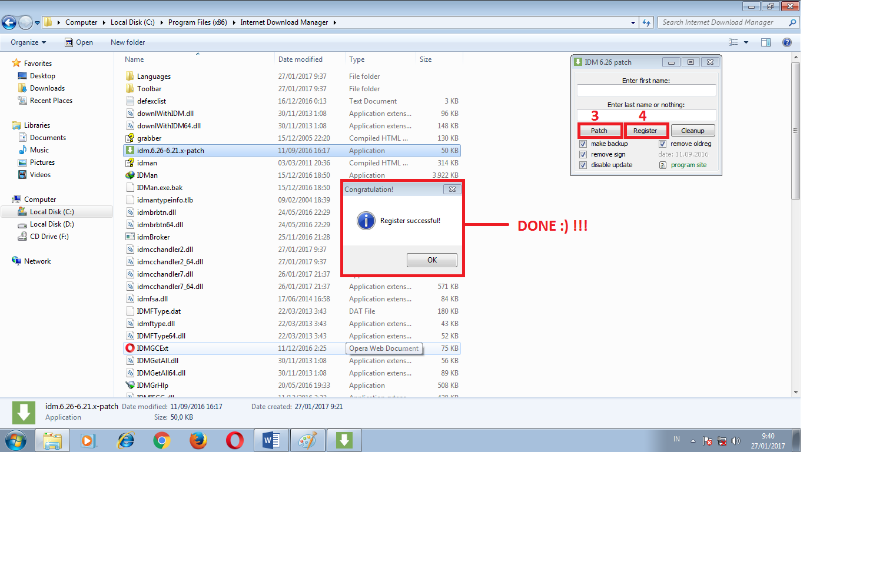
Task: Launch Google Chrome from the taskbar
Action: coord(162,440)
